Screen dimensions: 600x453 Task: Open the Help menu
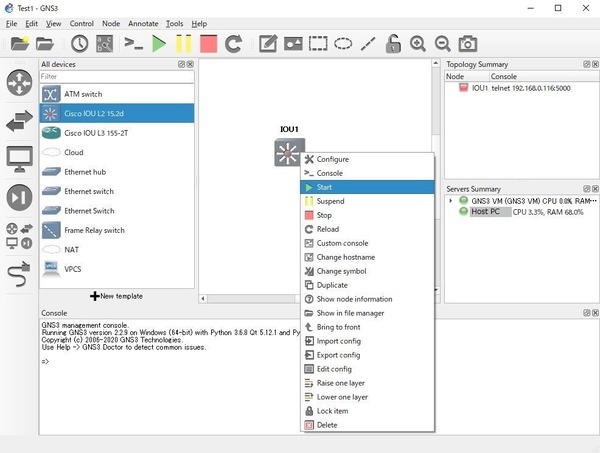199,24
